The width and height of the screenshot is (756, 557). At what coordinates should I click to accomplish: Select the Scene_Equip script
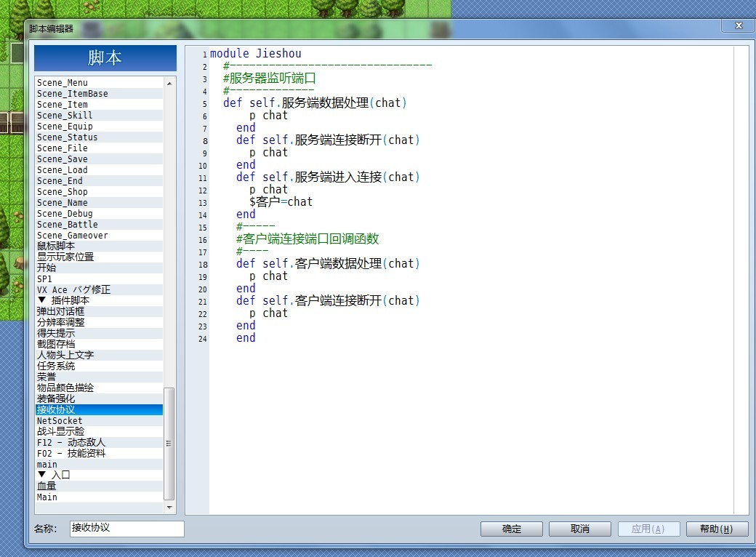[100, 127]
